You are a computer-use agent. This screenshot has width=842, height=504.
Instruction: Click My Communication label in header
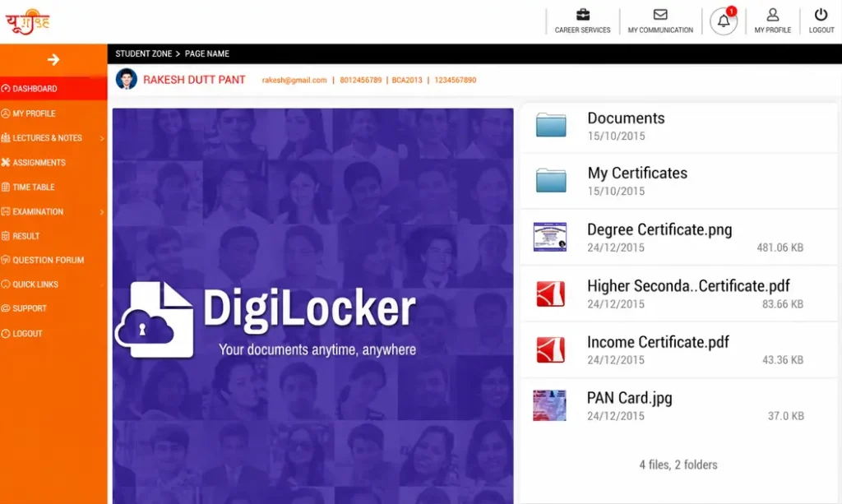(x=660, y=30)
